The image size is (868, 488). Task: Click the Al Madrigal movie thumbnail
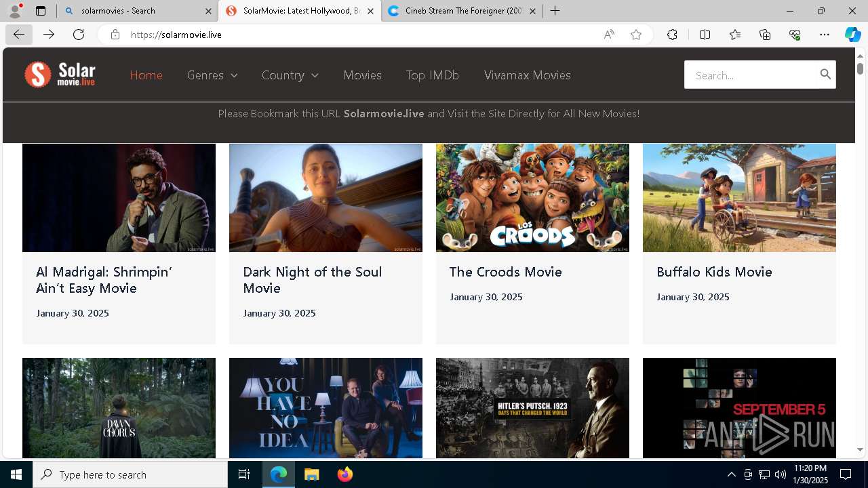coord(119,198)
